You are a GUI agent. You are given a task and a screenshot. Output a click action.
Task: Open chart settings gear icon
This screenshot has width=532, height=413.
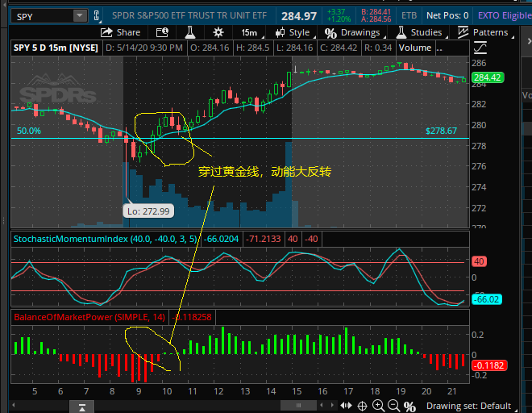(x=218, y=32)
